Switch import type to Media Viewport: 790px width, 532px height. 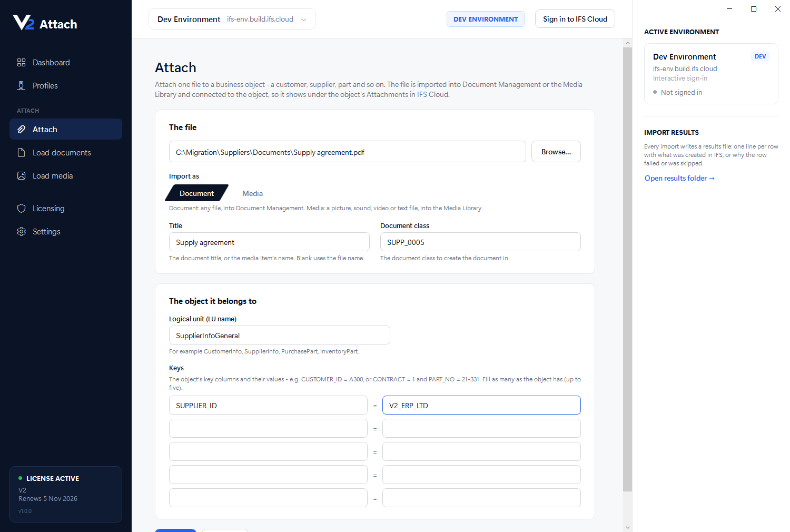point(252,193)
